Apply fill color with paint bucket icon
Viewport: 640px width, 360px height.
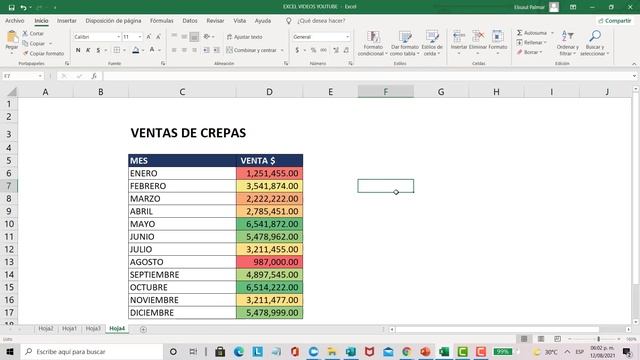[136, 50]
